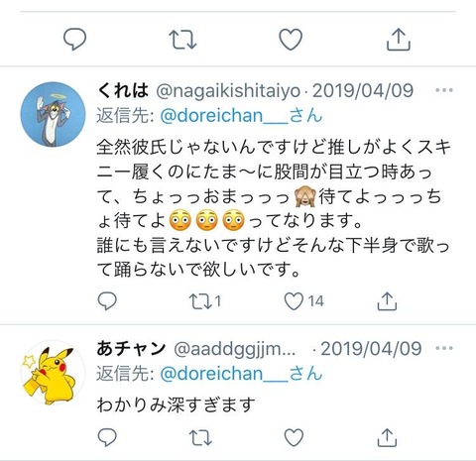
Task: Open the あチャン display name
Action: 131,349
